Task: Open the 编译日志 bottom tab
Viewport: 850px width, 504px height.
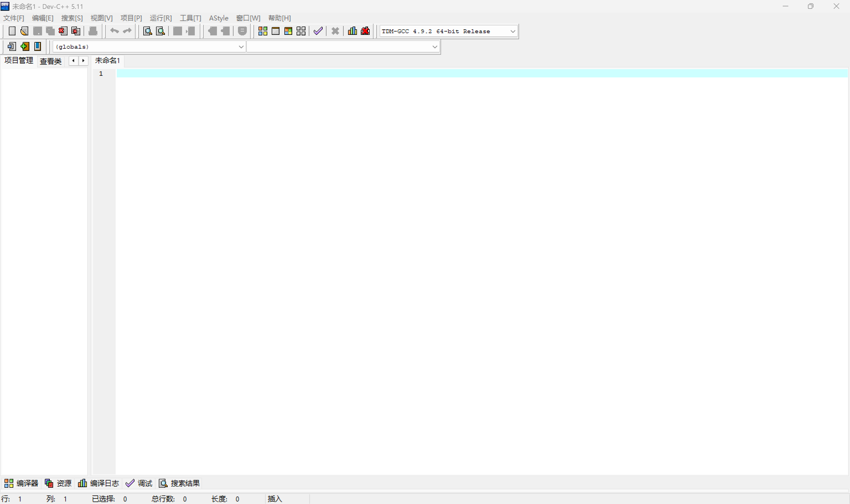Action: [x=99, y=483]
